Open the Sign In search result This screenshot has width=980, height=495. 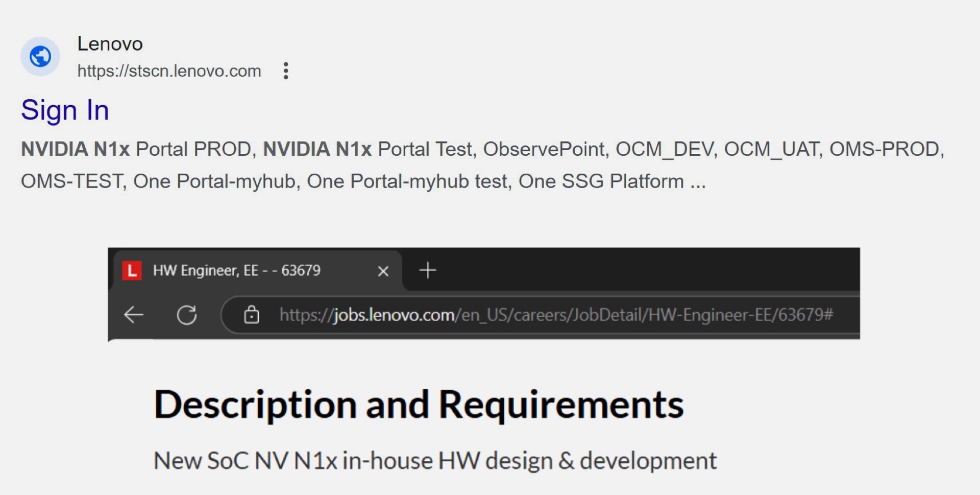(65, 110)
